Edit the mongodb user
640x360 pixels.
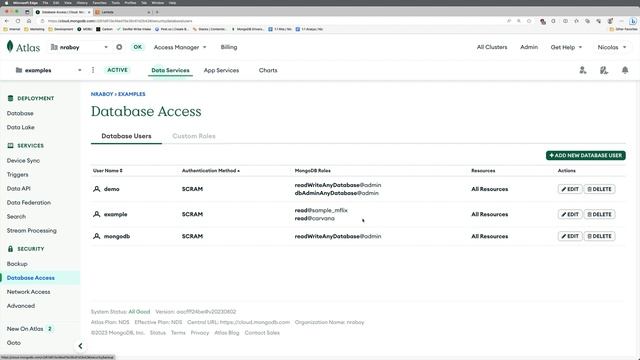point(570,236)
